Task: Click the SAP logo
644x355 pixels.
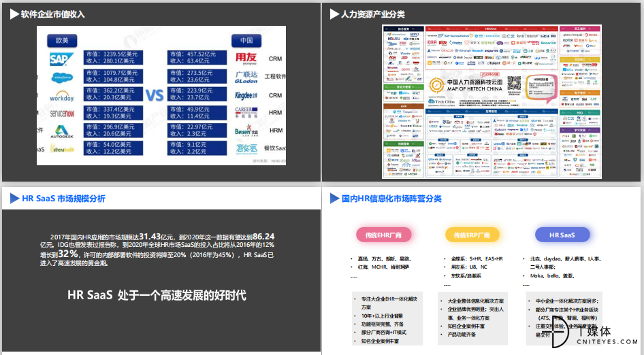Action: point(61,58)
